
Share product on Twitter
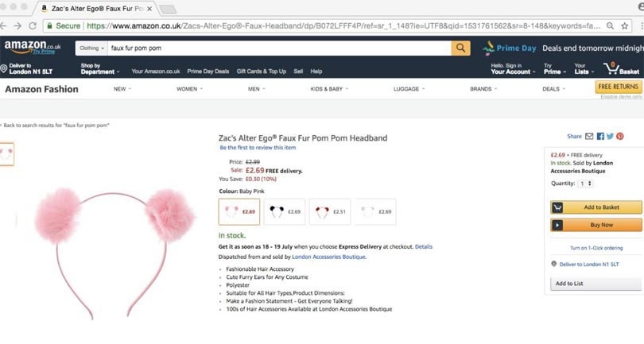610,137
